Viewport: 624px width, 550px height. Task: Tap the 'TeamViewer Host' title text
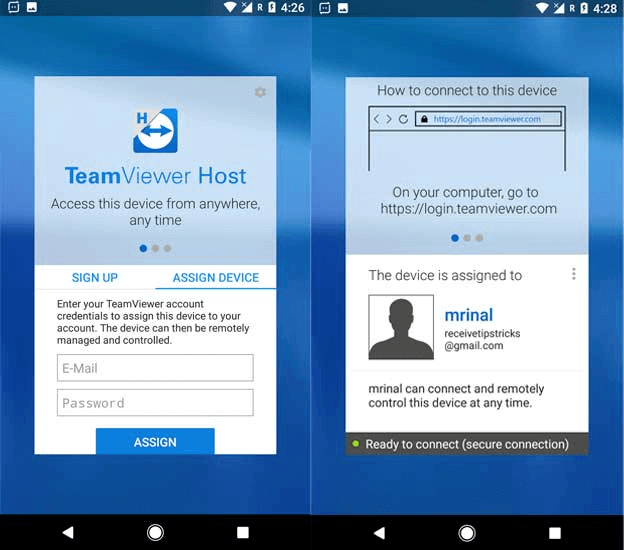(x=156, y=176)
